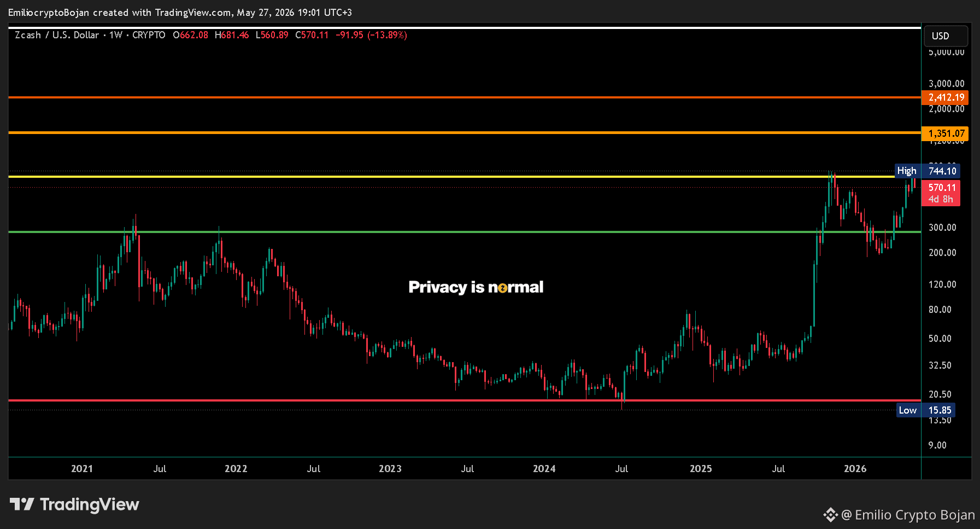Click the "Zcash / U.S. Dollar" symbol title

coord(57,35)
